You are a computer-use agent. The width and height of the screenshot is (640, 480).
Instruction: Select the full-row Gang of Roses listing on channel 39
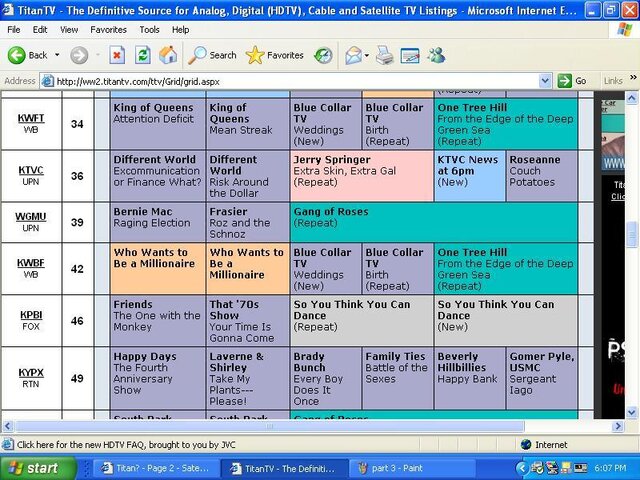[x=434, y=222]
